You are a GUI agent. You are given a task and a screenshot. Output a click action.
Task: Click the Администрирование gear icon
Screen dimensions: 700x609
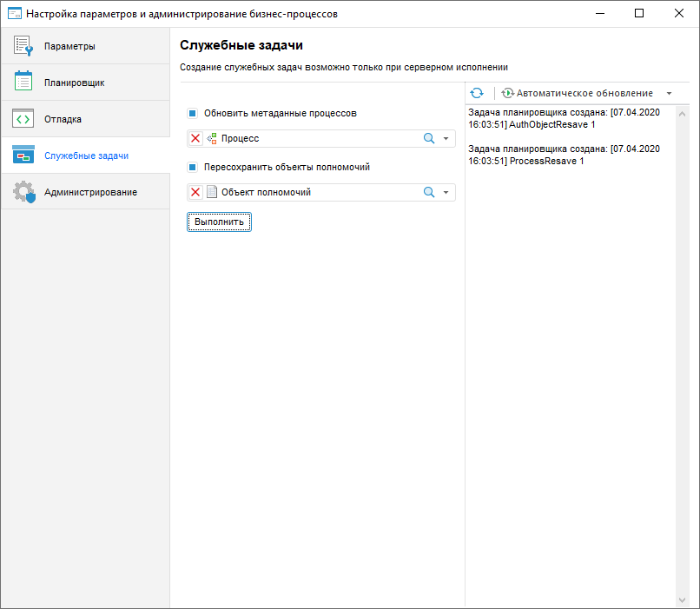pos(23,192)
